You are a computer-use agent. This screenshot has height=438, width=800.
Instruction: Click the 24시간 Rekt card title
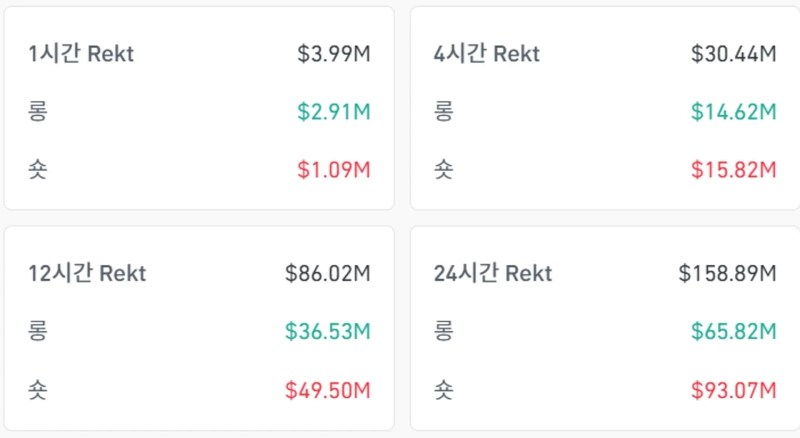493,273
